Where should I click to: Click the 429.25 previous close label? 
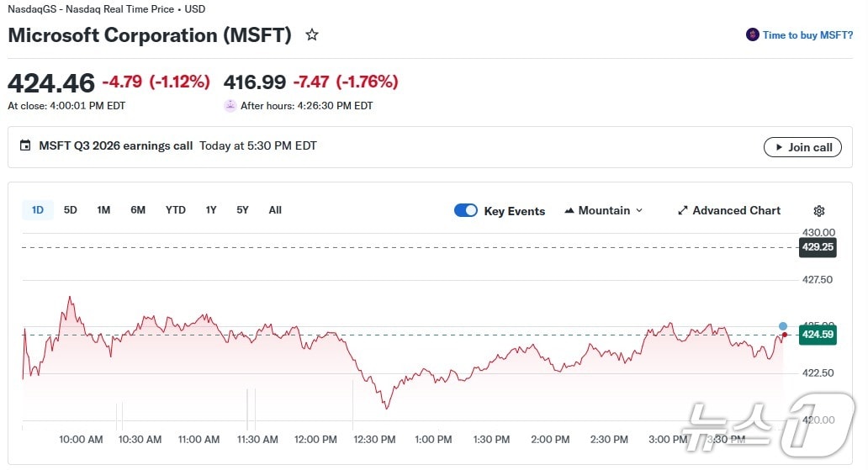tap(818, 247)
